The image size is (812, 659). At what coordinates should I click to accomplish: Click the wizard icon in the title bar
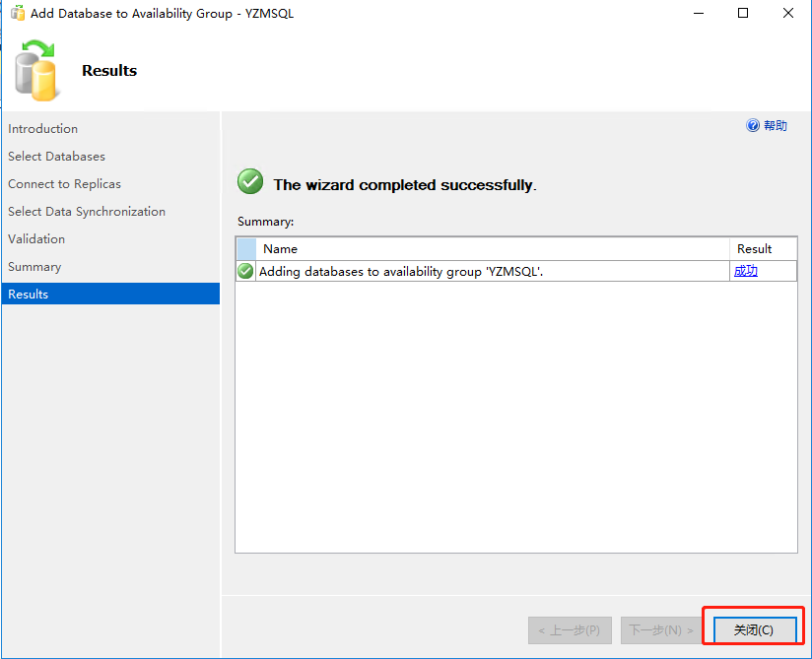click(18, 14)
